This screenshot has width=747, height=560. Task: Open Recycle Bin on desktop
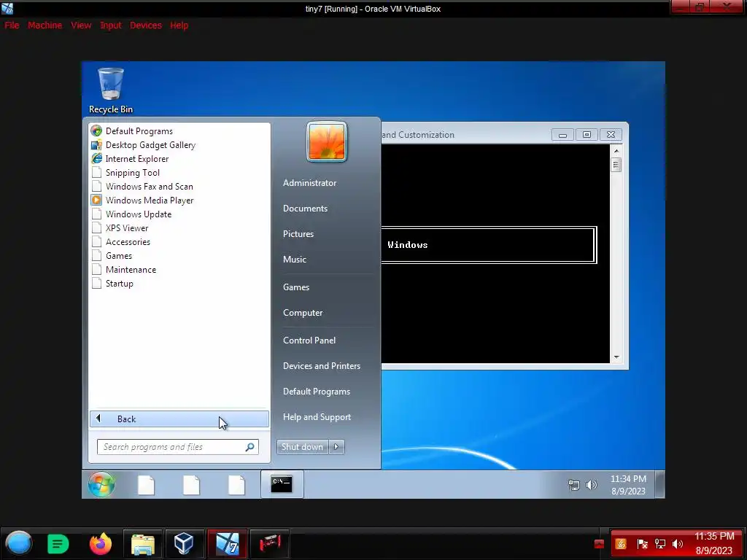tap(111, 91)
